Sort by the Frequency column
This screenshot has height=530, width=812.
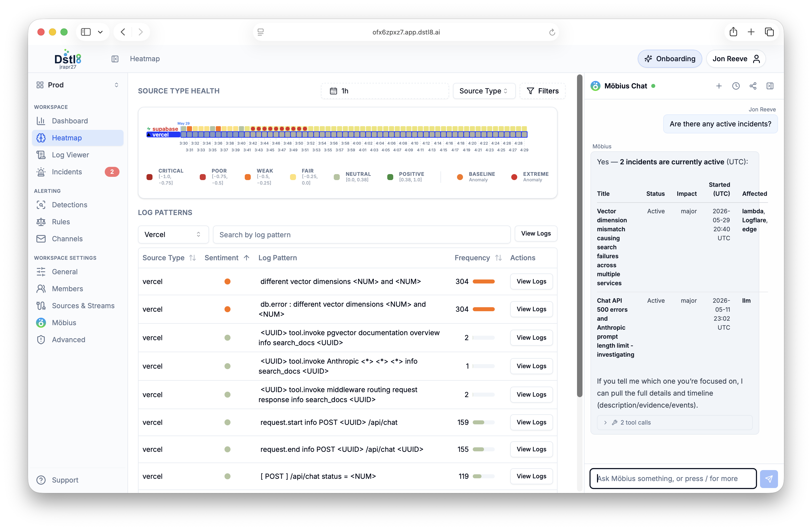pos(478,258)
